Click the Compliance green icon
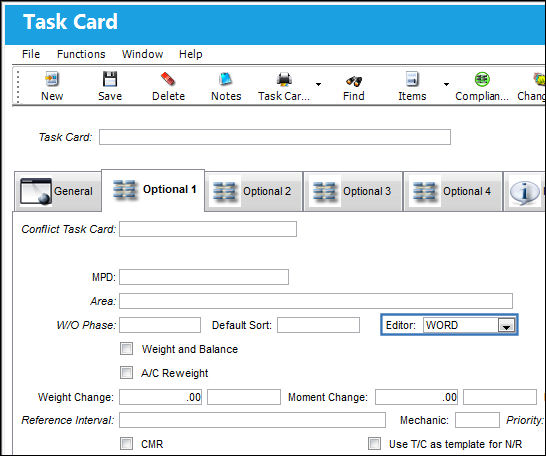Viewport: 546px width, 456px height. [482, 79]
